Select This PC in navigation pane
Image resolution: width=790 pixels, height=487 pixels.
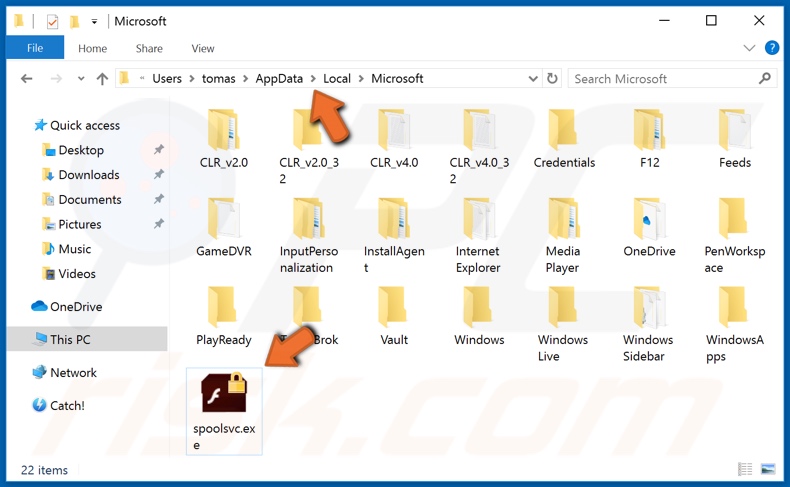87,339
